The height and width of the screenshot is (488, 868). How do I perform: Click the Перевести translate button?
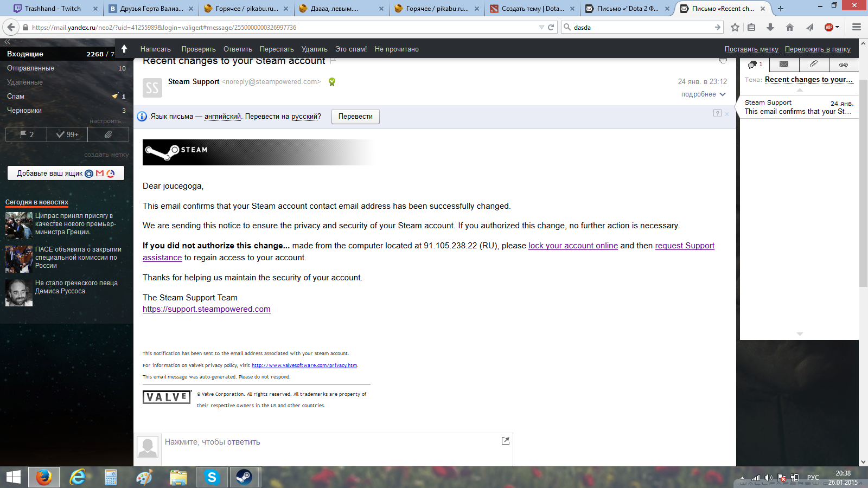coord(355,117)
